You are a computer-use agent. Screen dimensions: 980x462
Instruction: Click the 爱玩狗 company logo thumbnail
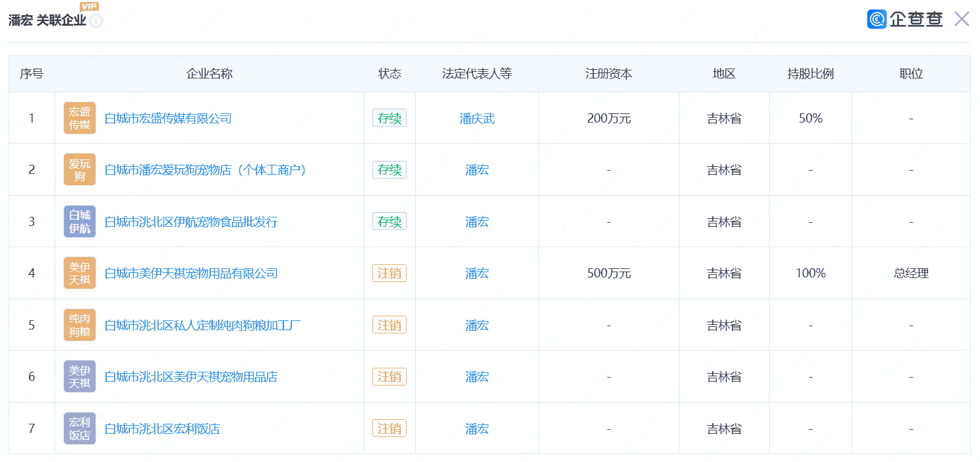click(80, 170)
